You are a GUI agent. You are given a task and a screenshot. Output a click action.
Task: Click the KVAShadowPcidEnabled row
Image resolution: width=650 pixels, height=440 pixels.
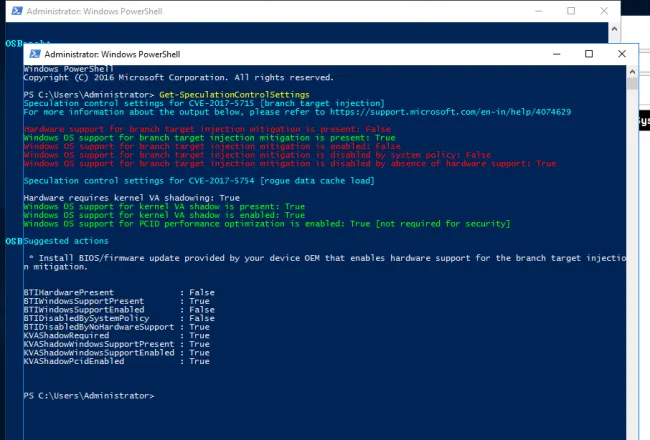tap(116, 362)
